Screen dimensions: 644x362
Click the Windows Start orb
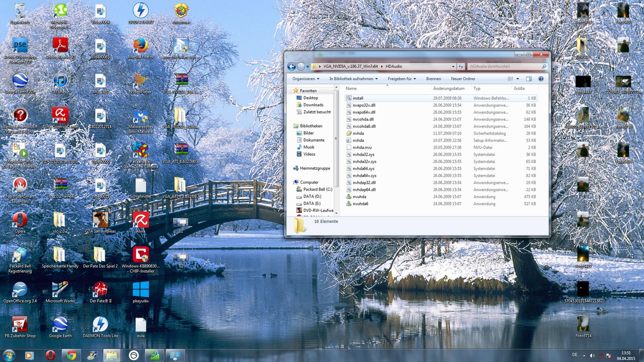(9, 355)
